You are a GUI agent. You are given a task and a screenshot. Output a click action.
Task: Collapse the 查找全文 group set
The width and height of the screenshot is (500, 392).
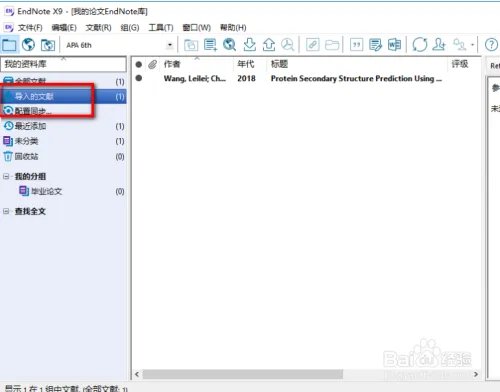tap(6, 211)
